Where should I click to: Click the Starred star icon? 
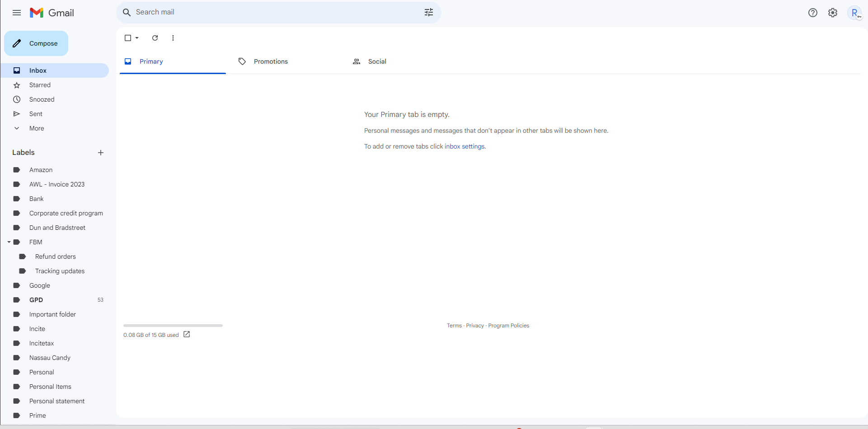pos(17,85)
